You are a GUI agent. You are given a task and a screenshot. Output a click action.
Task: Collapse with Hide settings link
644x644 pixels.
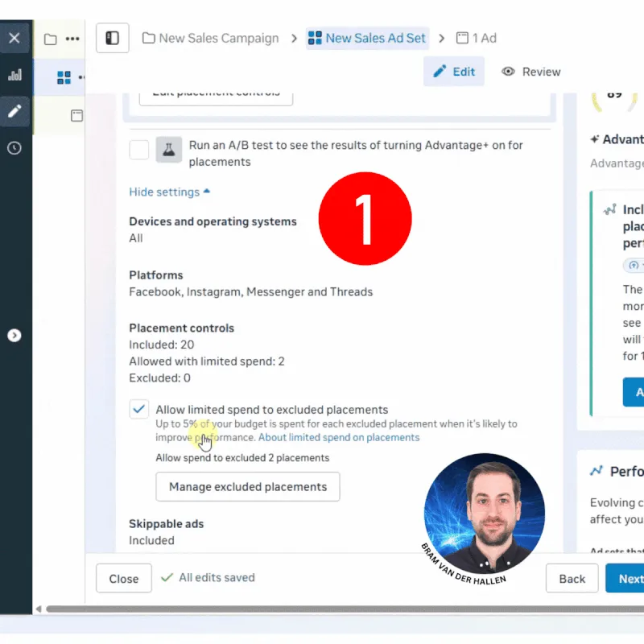pyautogui.click(x=170, y=192)
